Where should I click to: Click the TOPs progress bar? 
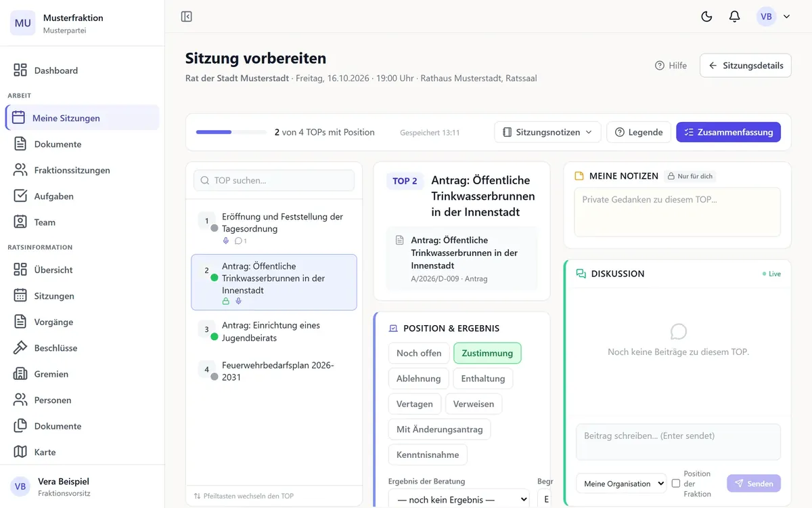[x=231, y=132]
